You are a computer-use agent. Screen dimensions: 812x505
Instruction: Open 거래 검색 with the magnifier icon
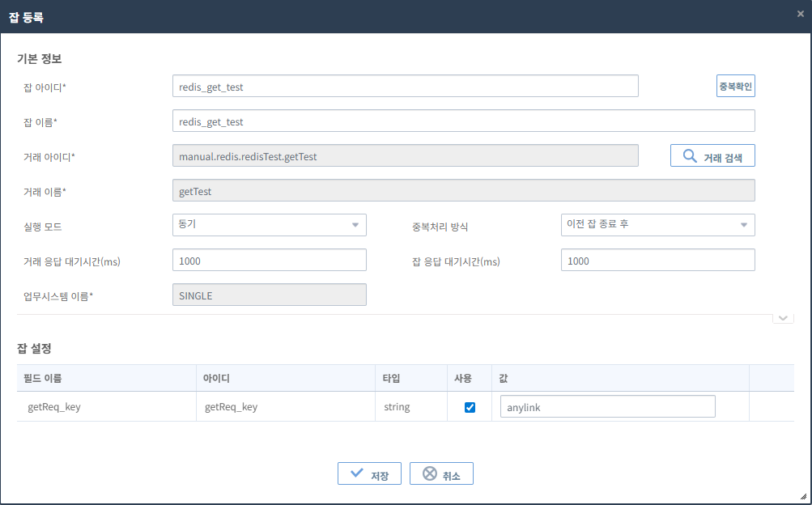click(x=712, y=156)
